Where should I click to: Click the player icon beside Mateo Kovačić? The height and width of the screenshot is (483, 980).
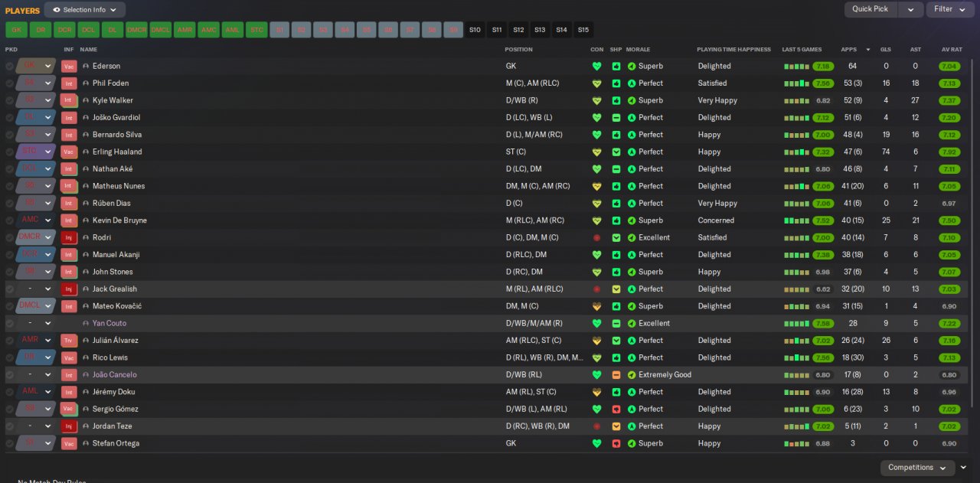pyautogui.click(x=86, y=306)
